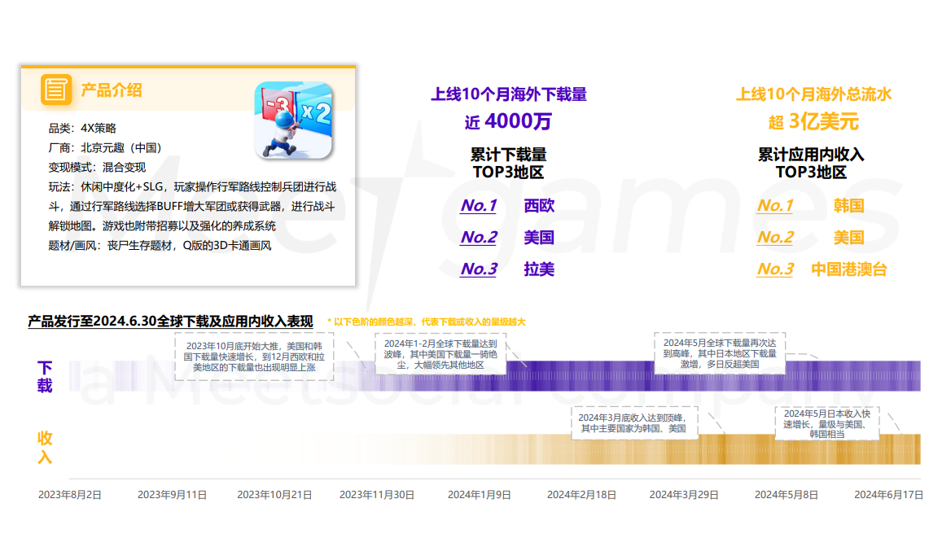
Task: Click the game app icon with -3 x2
Action: 294,120
